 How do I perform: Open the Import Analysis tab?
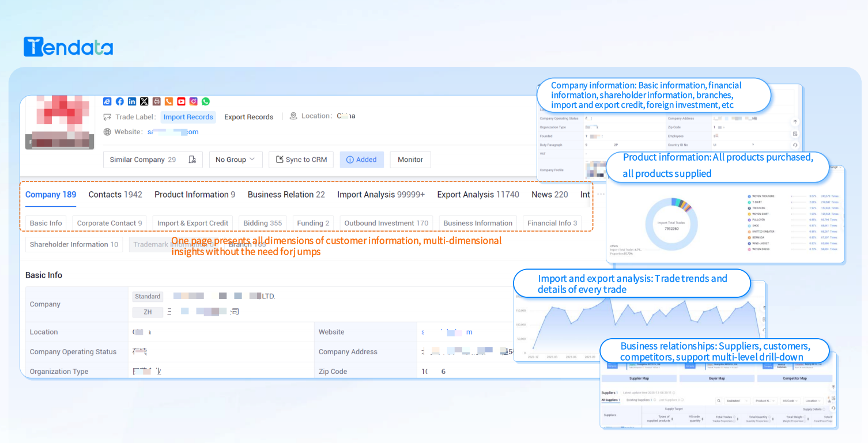[381, 195]
